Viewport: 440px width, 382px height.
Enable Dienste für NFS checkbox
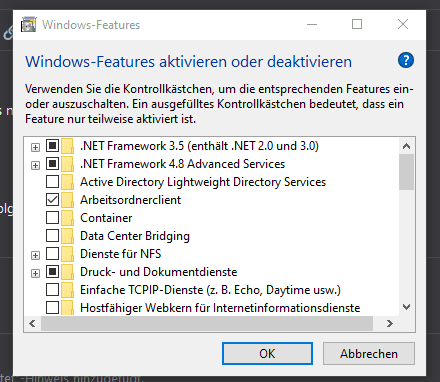(x=52, y=254)
